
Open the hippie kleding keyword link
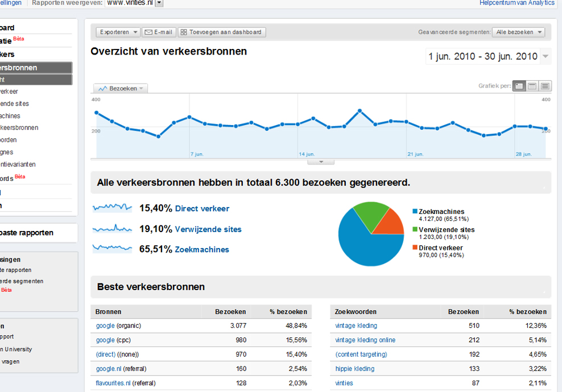coord(355,369)
